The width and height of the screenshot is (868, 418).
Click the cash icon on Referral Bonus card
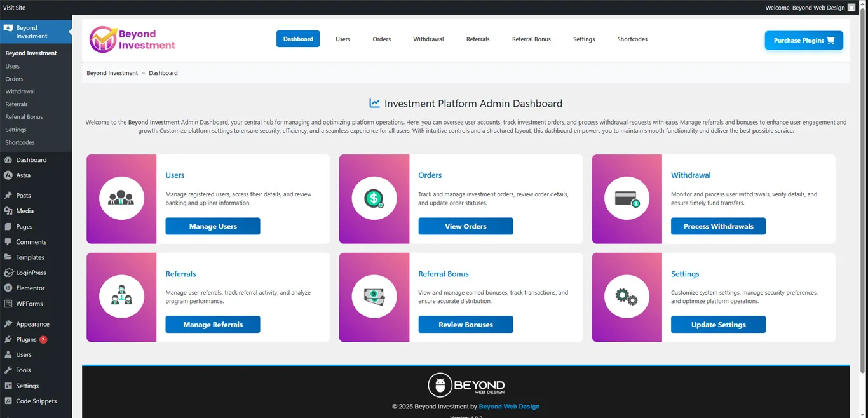coord(374,297)
